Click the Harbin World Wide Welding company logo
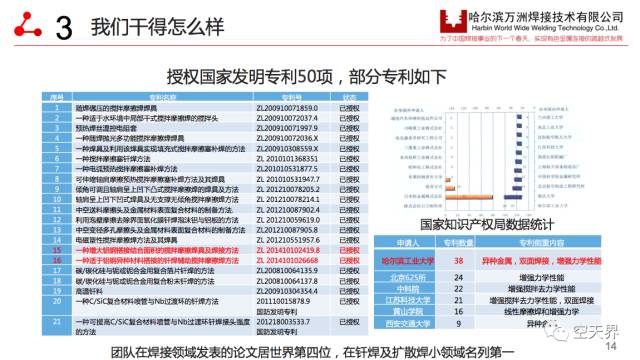640x360 pixels. click(x=453, y=21)
